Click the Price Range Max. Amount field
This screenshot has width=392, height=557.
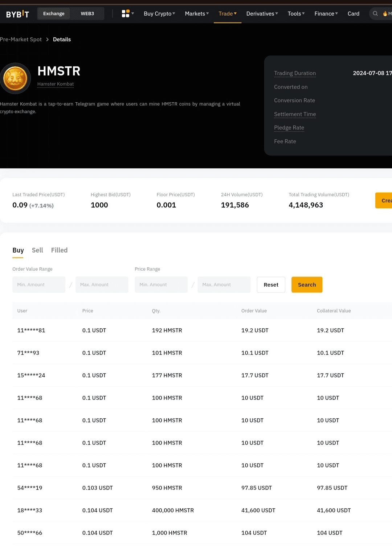[224, 285]
